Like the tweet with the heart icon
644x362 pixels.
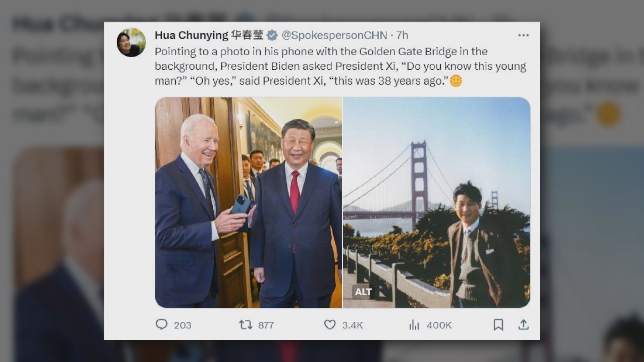330,324
